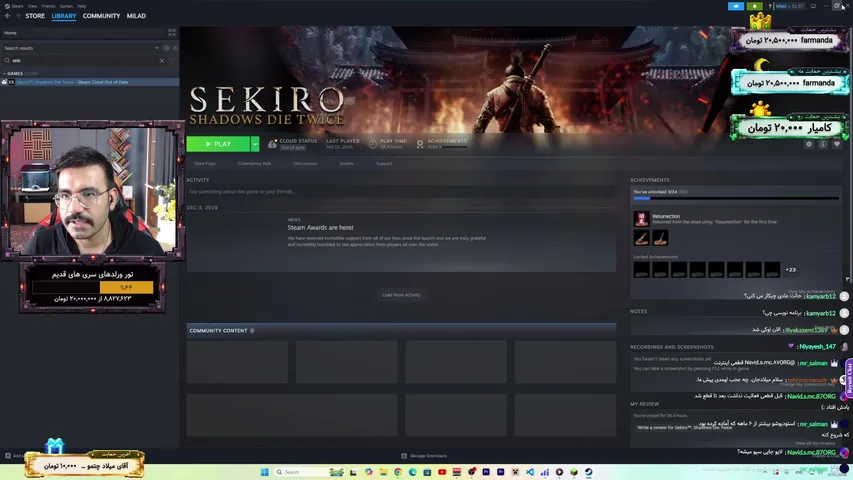
Task: Open the game settings gear icon
Action: pyautogui.click(x=809, y=144)
